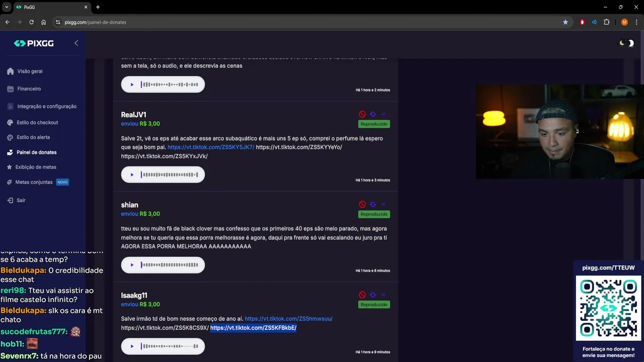
Task: Open the ZS5KY5JK7 TikTok link
Action: click(x=211, y=147)
